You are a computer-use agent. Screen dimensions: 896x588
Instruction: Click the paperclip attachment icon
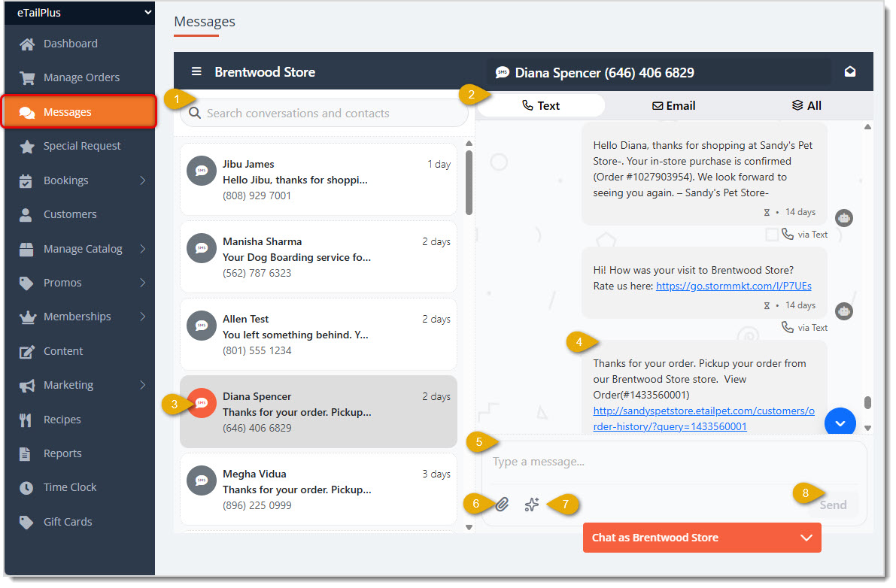502,504
